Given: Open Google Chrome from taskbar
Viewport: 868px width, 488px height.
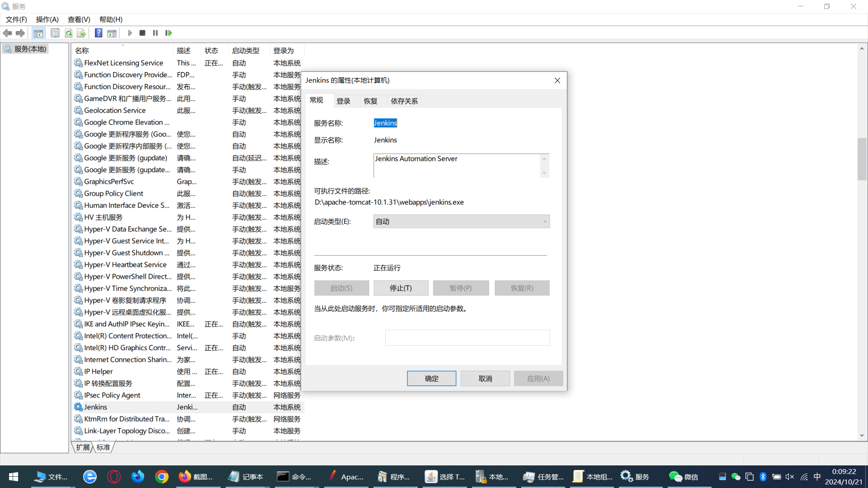Looking at the screenshot, I should point(162,477).
